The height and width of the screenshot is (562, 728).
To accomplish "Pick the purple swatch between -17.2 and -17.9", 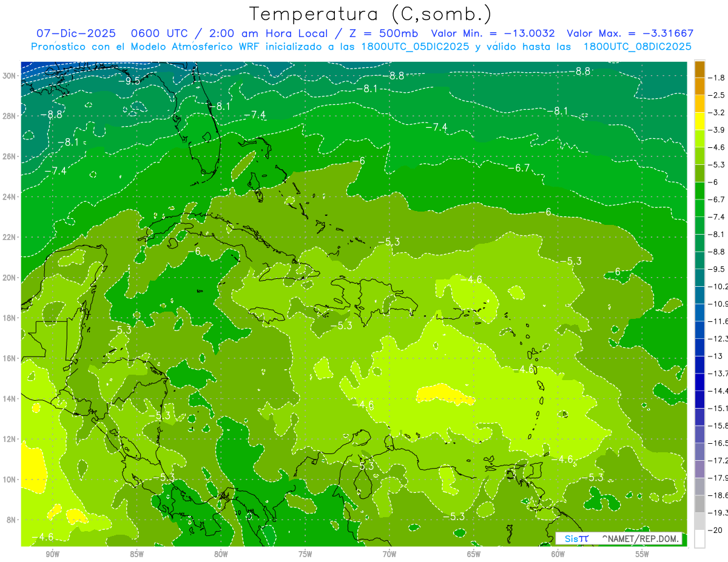I will click(699, 469).
